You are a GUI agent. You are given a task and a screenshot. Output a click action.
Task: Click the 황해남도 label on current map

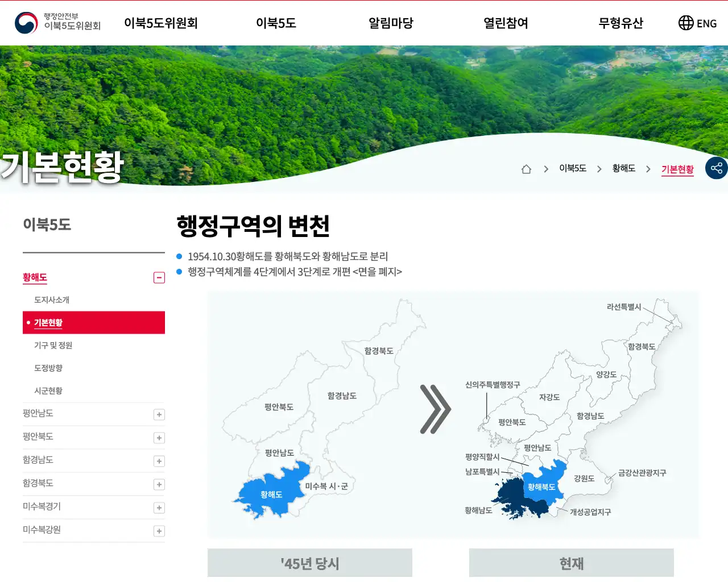coord(478,510)
